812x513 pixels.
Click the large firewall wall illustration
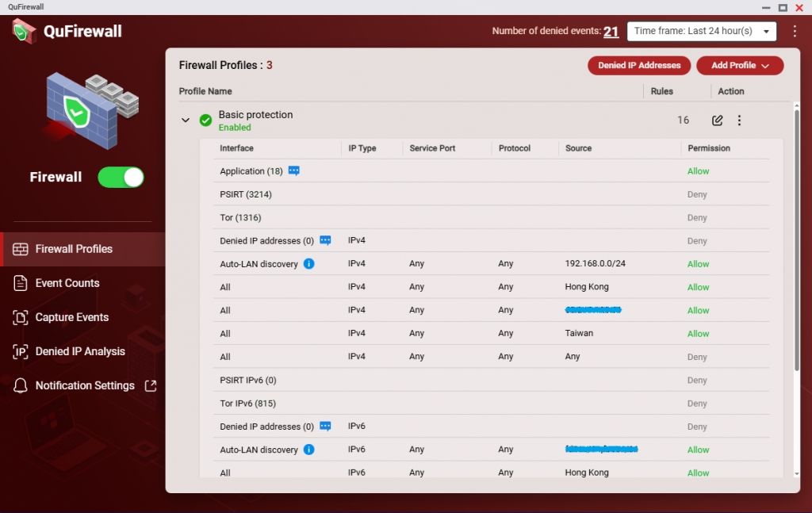(92, 110)
